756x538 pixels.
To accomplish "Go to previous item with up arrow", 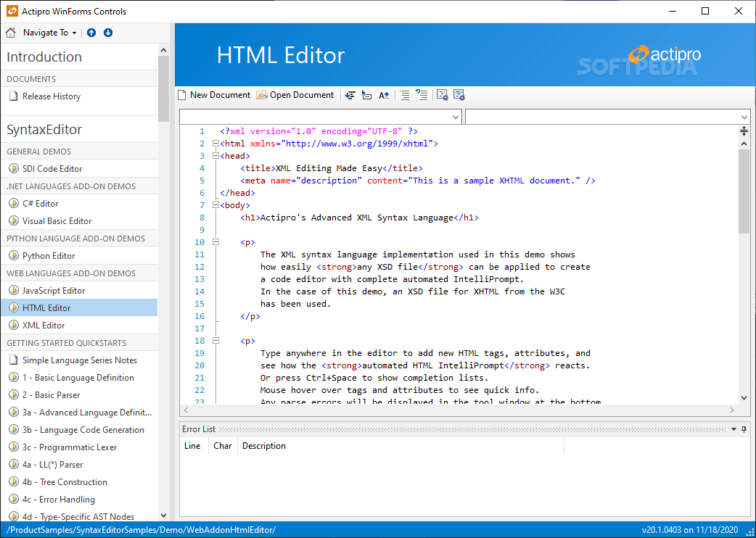I will (91, 33).
